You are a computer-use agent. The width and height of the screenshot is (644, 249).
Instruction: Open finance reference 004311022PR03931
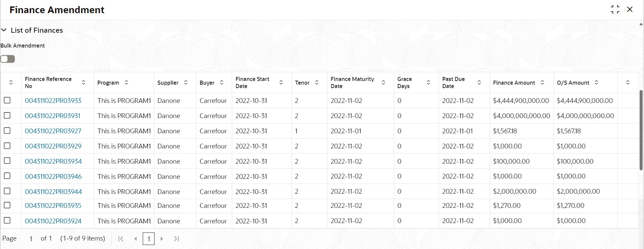tap(53, 116)
